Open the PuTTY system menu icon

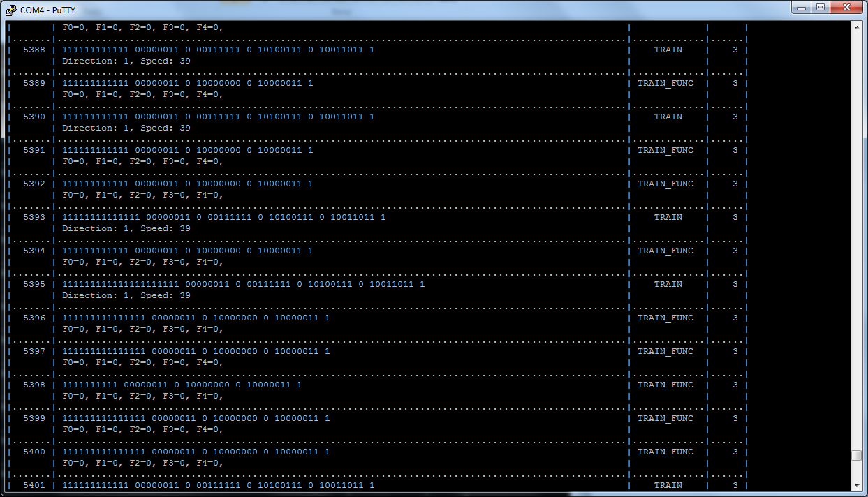click(10, 9)
